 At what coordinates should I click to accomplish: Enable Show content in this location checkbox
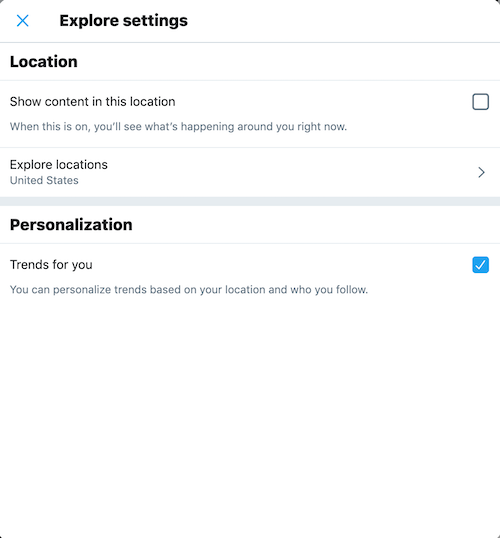[x=480, y=102]
